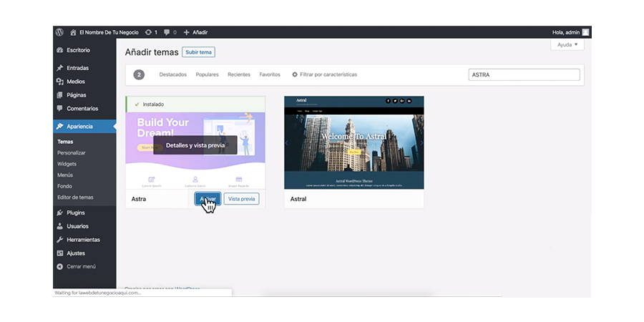
Task: Click the Comentarios speech bubble icon in the sidebar
Action: pyautogui.click(x=60, y=109)
